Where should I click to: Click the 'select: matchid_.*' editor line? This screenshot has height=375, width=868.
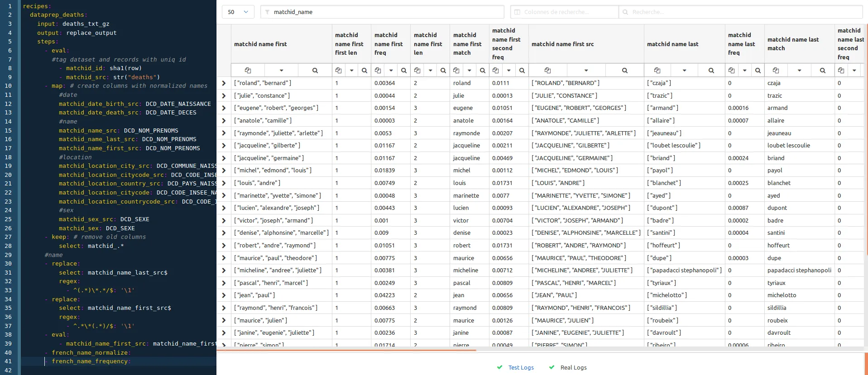91,246
